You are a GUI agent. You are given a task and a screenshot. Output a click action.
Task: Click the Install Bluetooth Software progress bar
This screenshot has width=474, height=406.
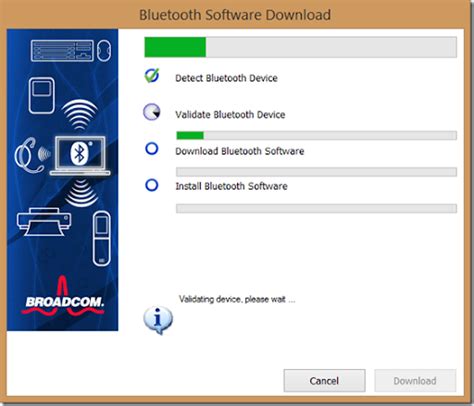click(x=316, y=209)
